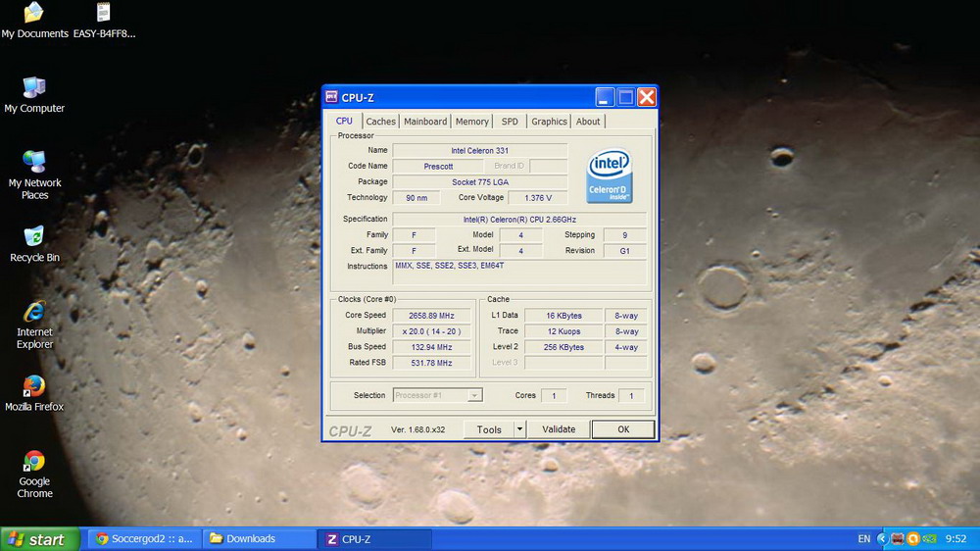Click the Code Name value Prescott
Screen dimensions: 980x551
pyautogui.click(x=438, y=167)
